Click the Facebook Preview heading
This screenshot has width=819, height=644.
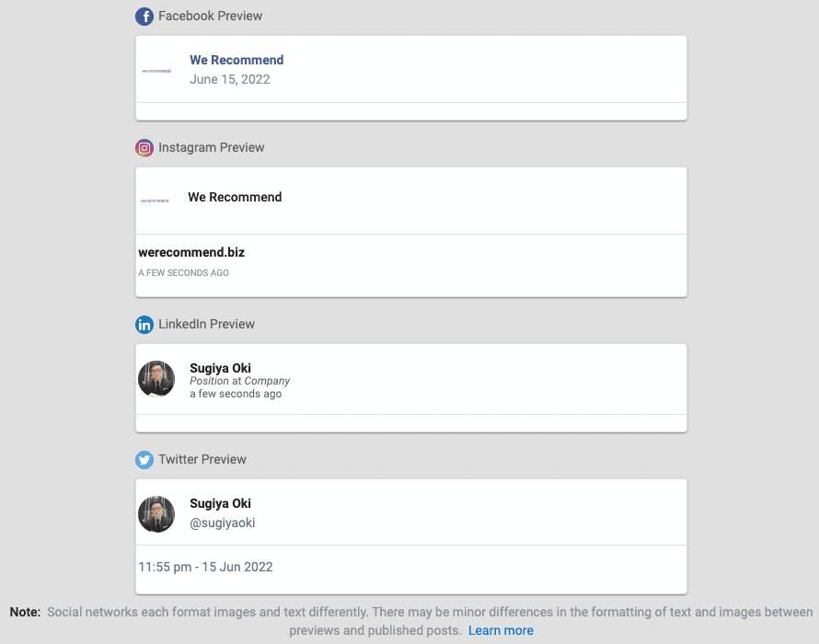click(x=211, y=17)
